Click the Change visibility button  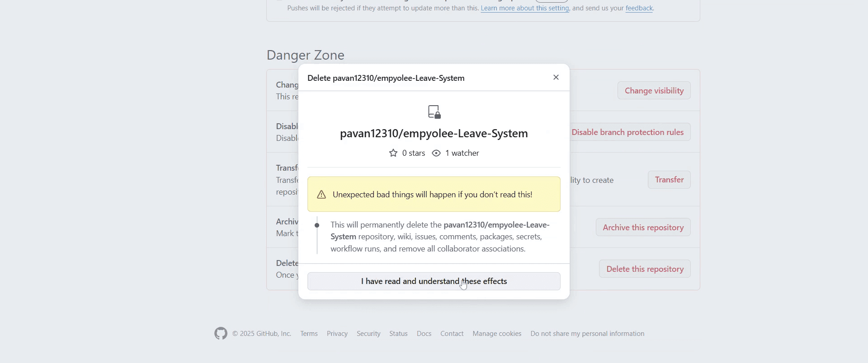[654, 90]
